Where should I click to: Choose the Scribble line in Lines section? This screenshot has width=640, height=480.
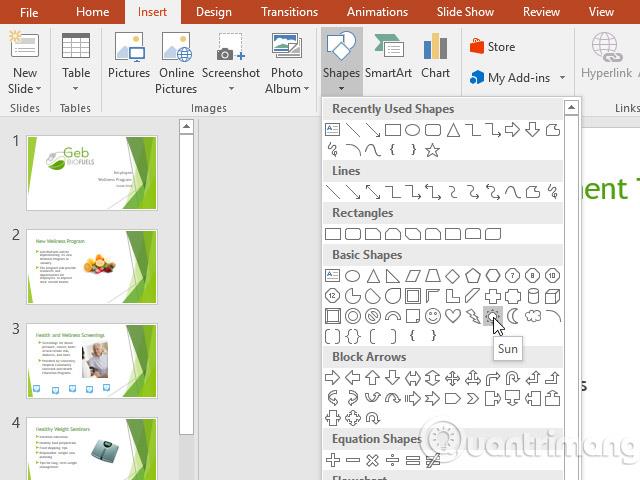pyautogui.click(x=553, y=192)
